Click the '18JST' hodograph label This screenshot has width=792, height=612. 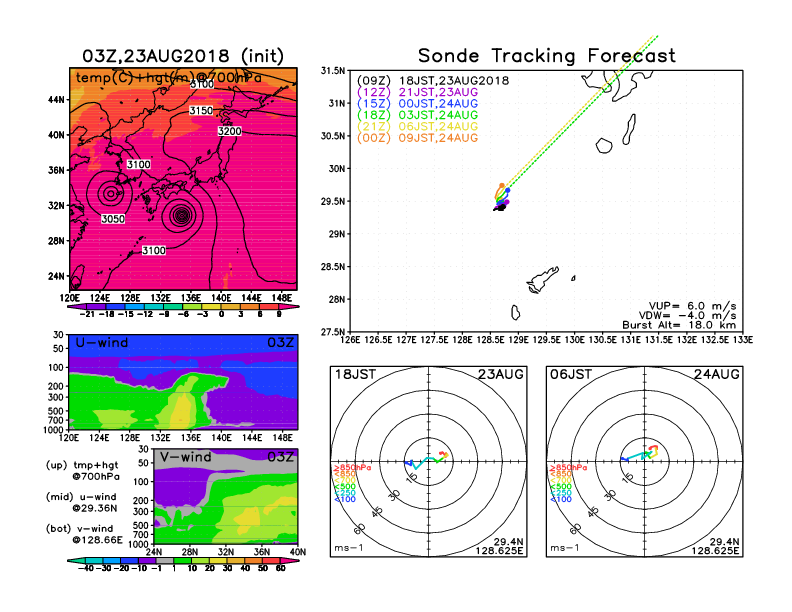[x=356, y=374]
